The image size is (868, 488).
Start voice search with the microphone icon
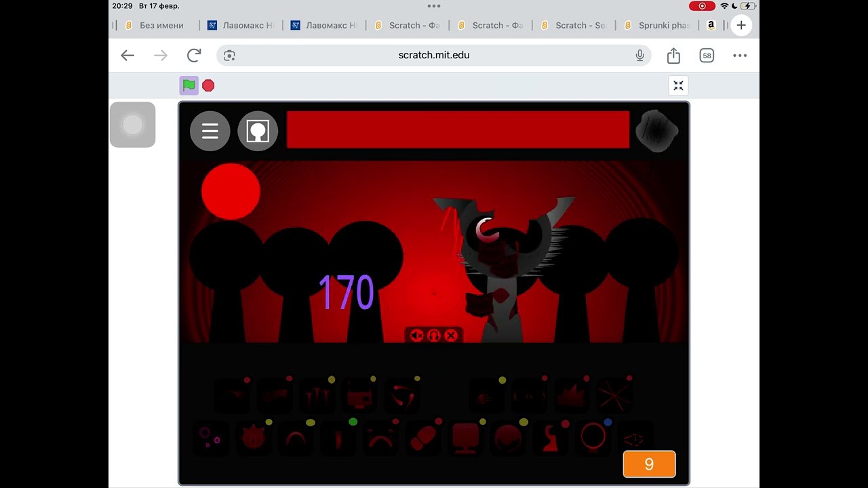639,56
